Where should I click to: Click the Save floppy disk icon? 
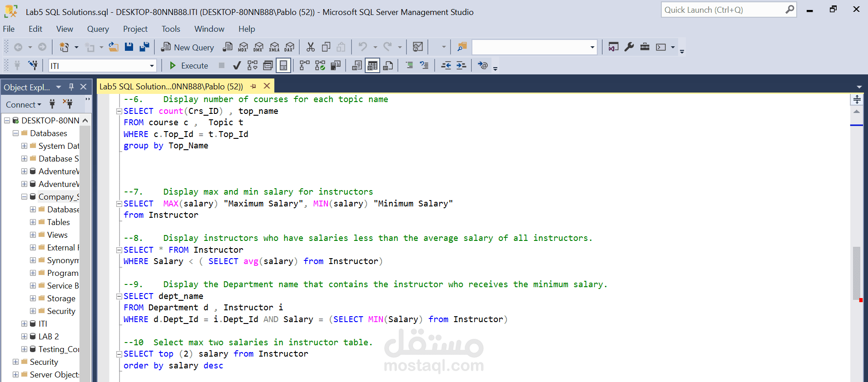tap(129, 47)
